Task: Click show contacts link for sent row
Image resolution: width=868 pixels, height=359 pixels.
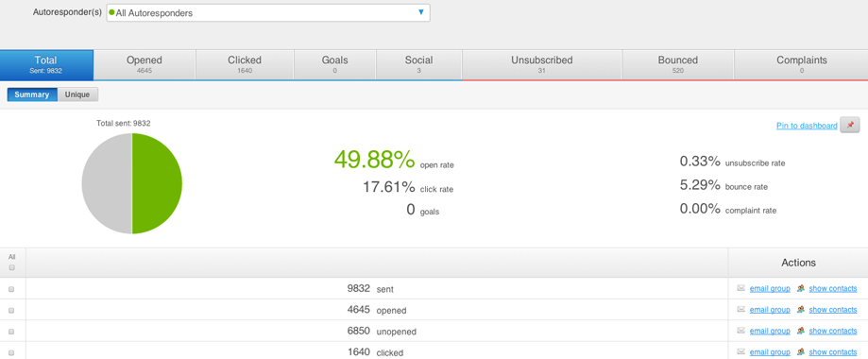Action: pos(833,289)
